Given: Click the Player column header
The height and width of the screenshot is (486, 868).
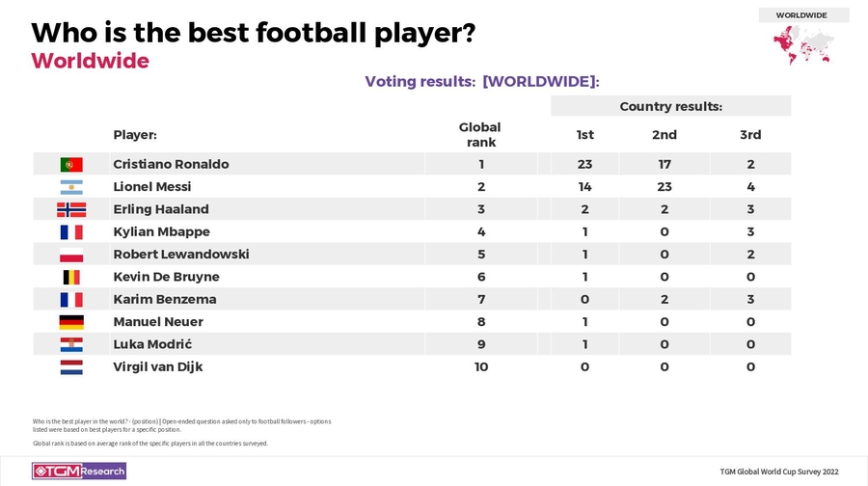Looking at the screenshot, I should (135, 135).
